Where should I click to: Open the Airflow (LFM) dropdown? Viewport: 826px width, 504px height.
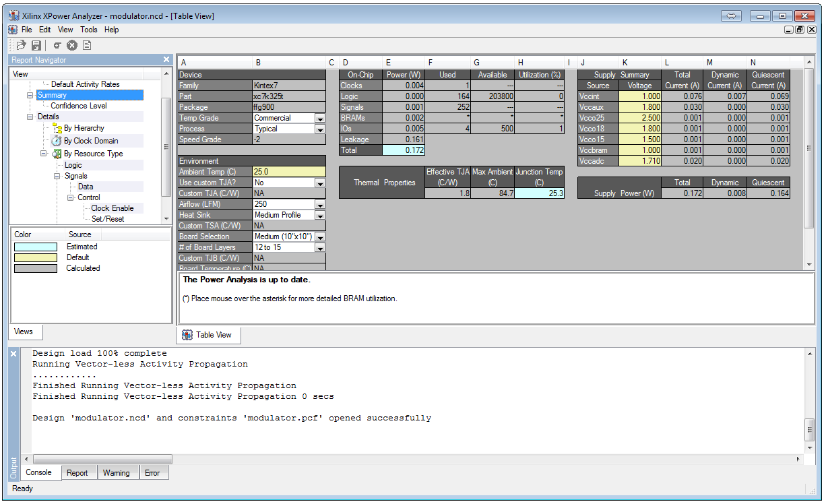(320, 204)
